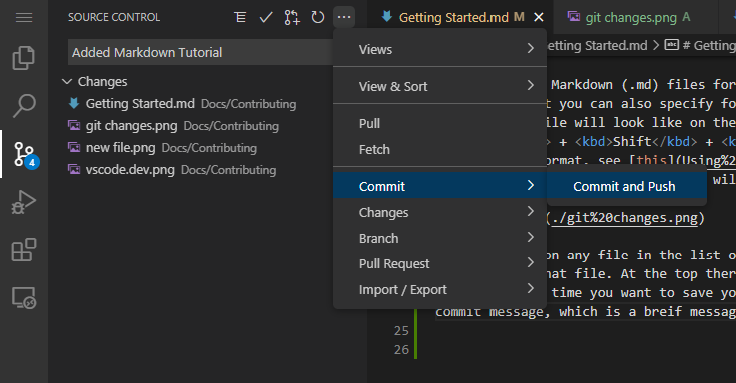
Task: Expand the View & Sort submenu
Action: (x=440, y=86)
